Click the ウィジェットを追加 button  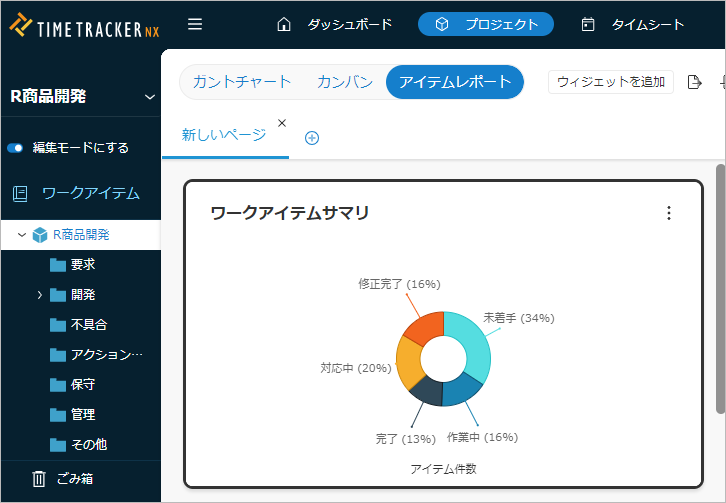[611, 82]
